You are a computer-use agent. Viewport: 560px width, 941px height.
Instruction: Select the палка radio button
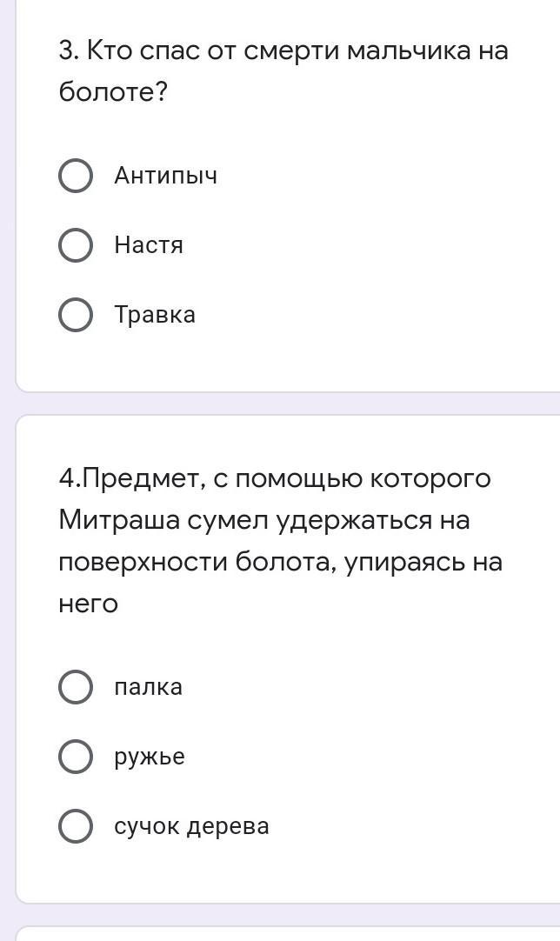pyautogui.click(x=76, y=687)
